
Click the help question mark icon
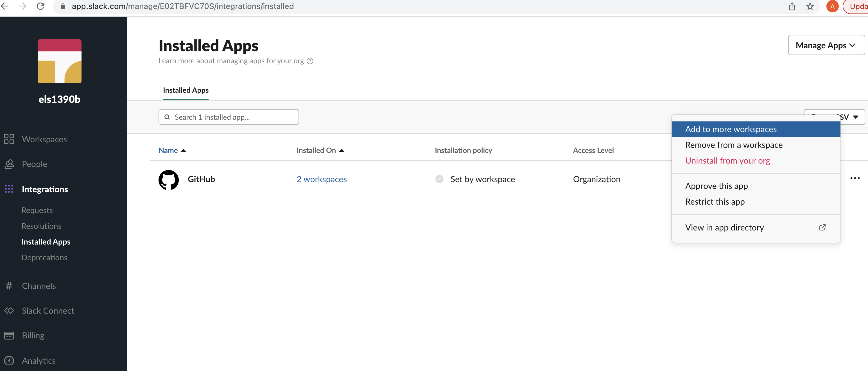[x=310, y=61]
